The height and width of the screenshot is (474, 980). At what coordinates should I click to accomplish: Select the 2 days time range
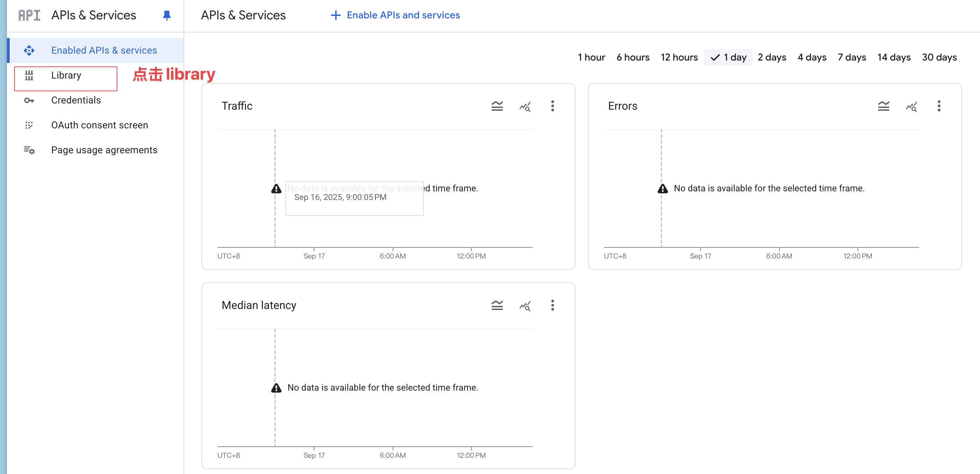click(772, 57)
